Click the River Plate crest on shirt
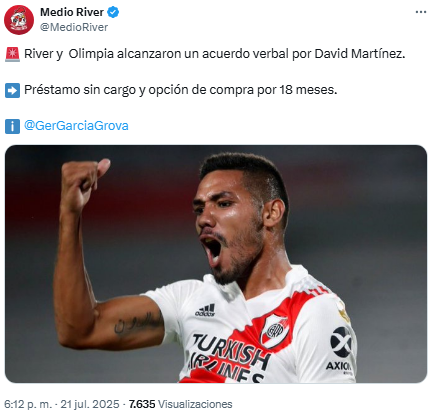This screenshot has width=439, height=414. 274,331
